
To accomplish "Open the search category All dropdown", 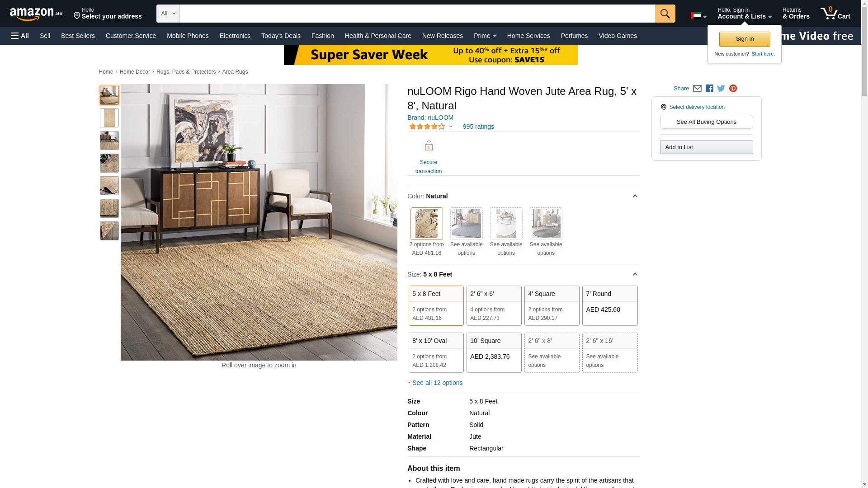I will point(168,14).
